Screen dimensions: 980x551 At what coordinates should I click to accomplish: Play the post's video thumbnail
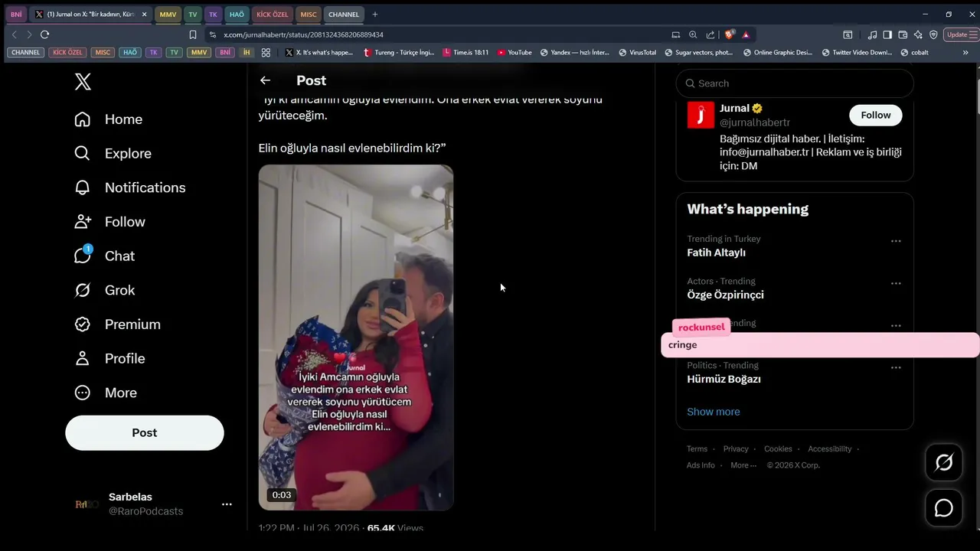coord(356,337)
